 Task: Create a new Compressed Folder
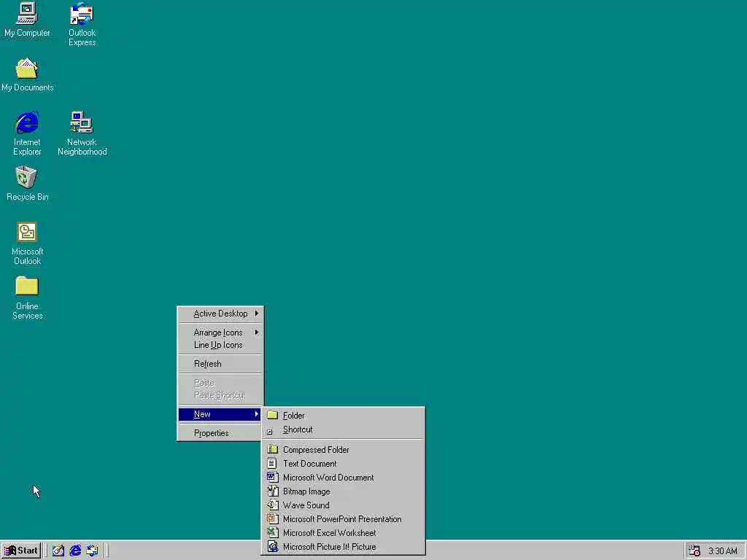tap(343, 449)
